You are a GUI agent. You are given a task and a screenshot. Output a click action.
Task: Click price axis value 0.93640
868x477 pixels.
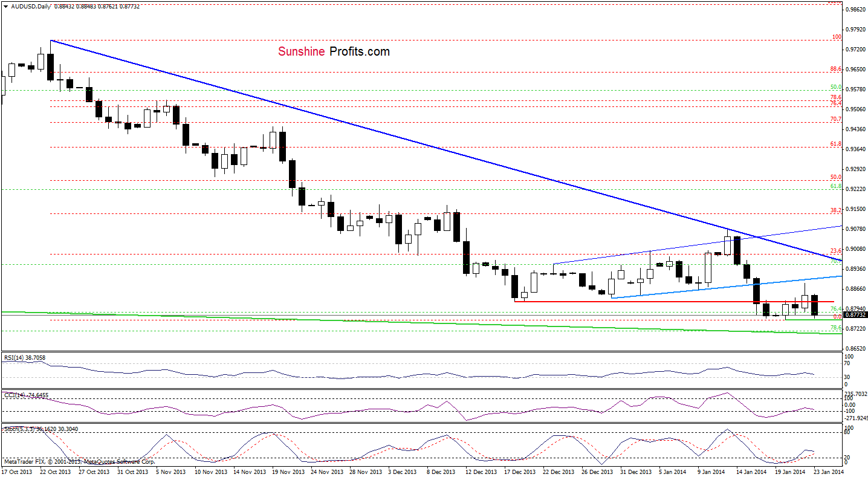[855, 149]
